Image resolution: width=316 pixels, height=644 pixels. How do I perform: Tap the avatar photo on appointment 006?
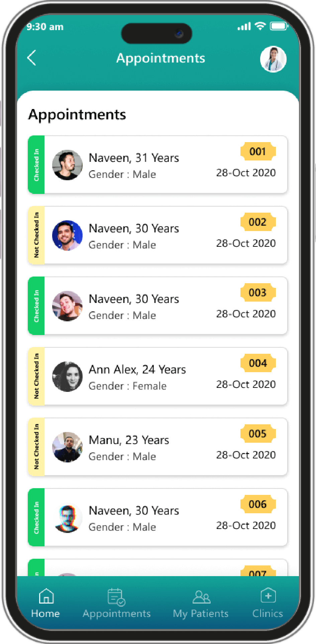click(x=67, y=518)
